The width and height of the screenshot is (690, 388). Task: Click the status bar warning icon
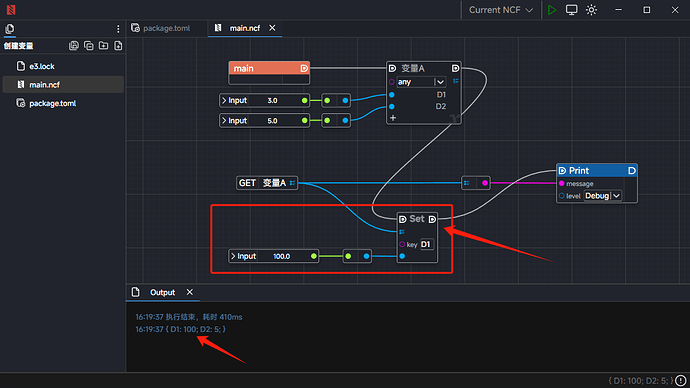point(681,380)
